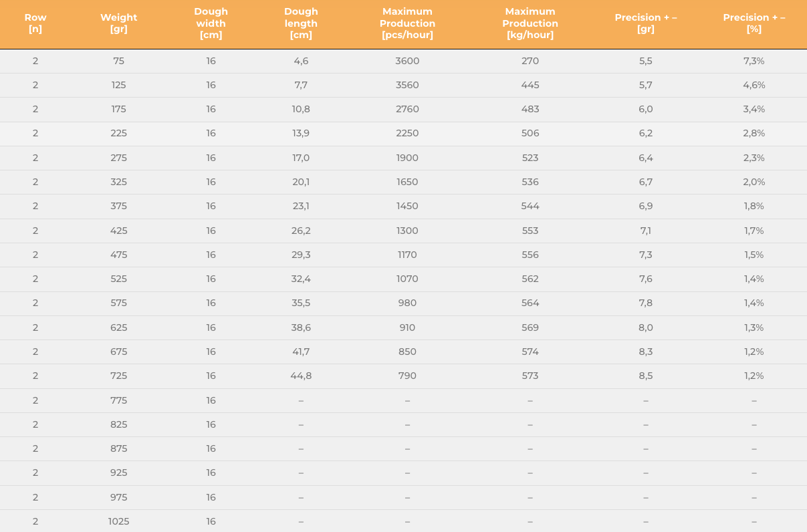Screen dimensions: 807x532
Task: Click the dough length value 44,8
Action: click(x=301, y=376)
